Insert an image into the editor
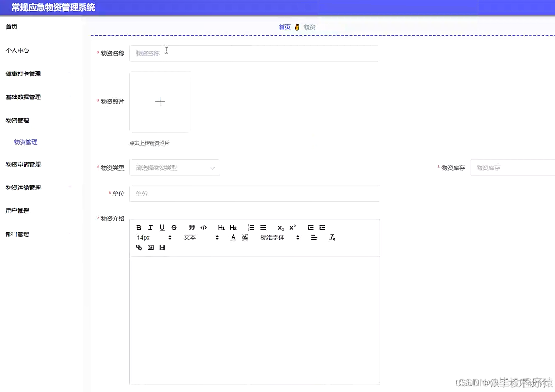The height and width of the screenshot is (392, 555). pos(150,247)
